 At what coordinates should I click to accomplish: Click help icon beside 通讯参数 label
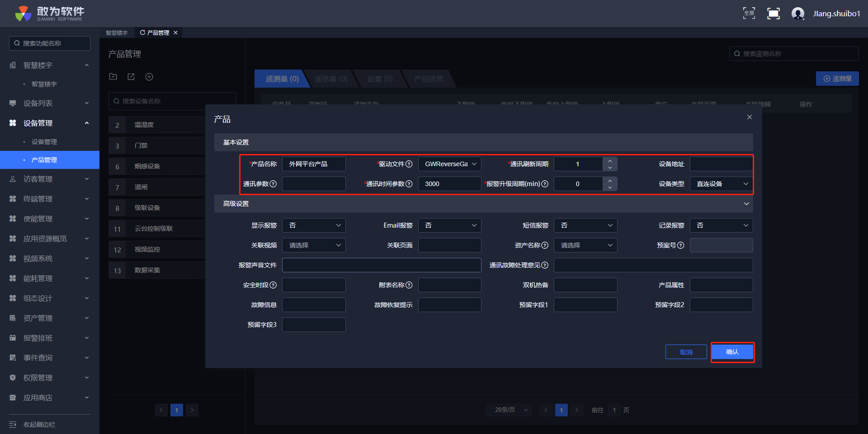273,184
